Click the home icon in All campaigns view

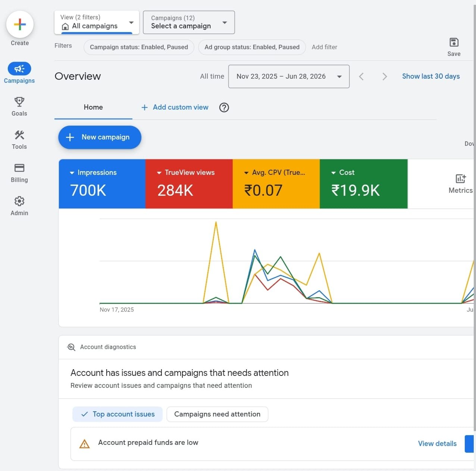coord(65,26)
